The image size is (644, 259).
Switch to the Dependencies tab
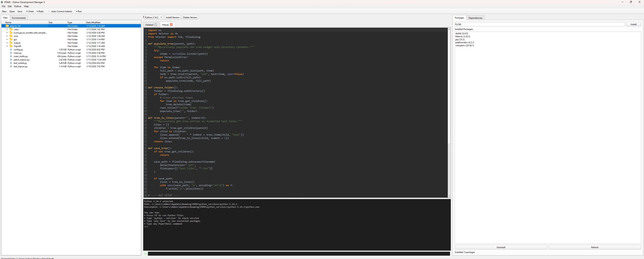coord(475,18)
